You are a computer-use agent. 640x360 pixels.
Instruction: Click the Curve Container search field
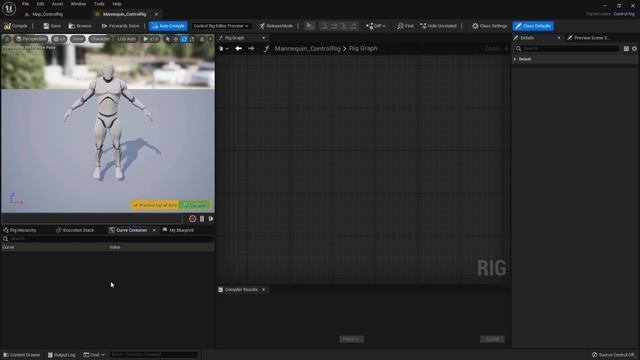click(108, 239)
